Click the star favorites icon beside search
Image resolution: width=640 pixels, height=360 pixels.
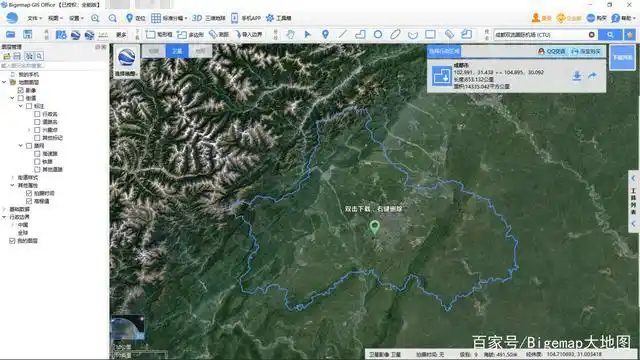tap(630, 35)
